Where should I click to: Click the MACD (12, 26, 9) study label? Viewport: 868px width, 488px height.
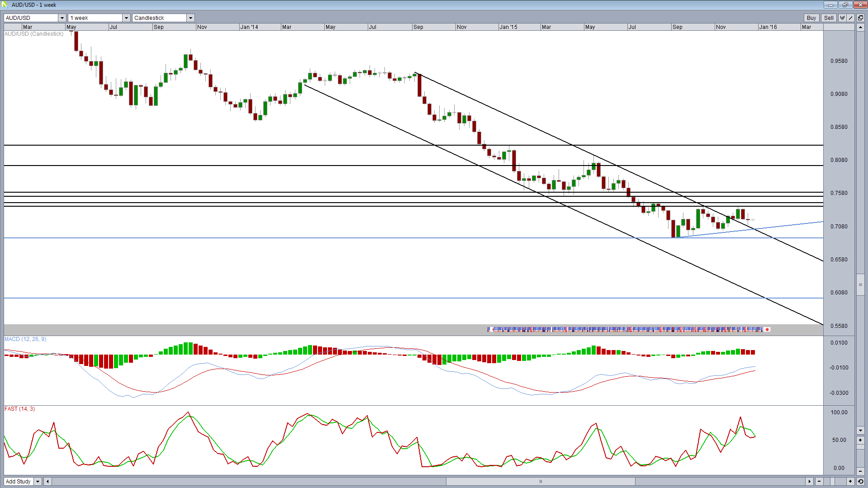click(x=25, y=339)
